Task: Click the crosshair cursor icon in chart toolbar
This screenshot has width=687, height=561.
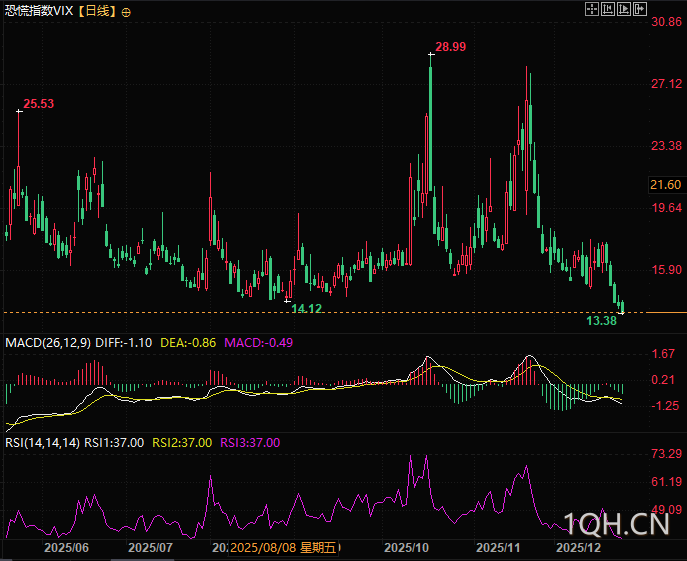Action: tap(592, 9)
